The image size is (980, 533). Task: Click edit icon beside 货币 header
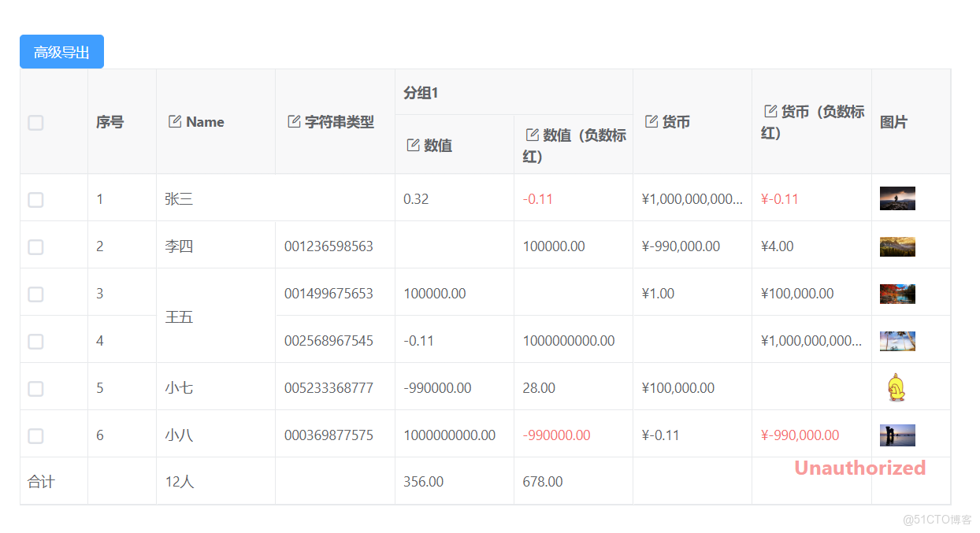pyautogui.click(x=651, y=121)
